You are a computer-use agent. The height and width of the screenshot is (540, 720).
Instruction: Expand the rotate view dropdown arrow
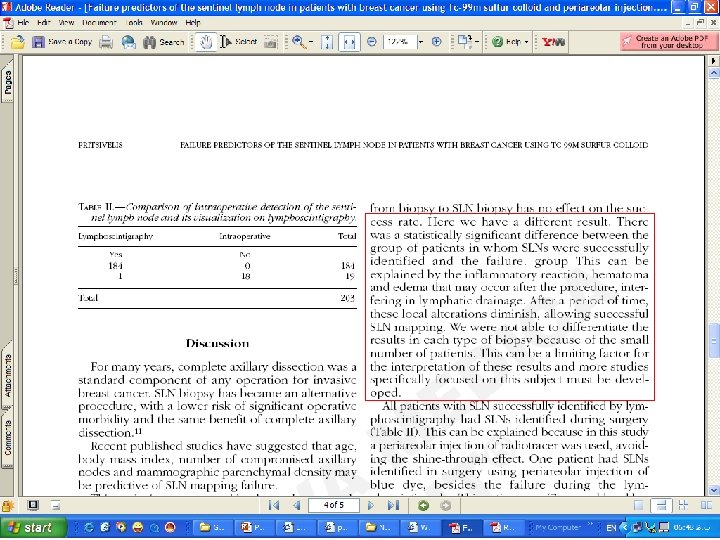477,42
